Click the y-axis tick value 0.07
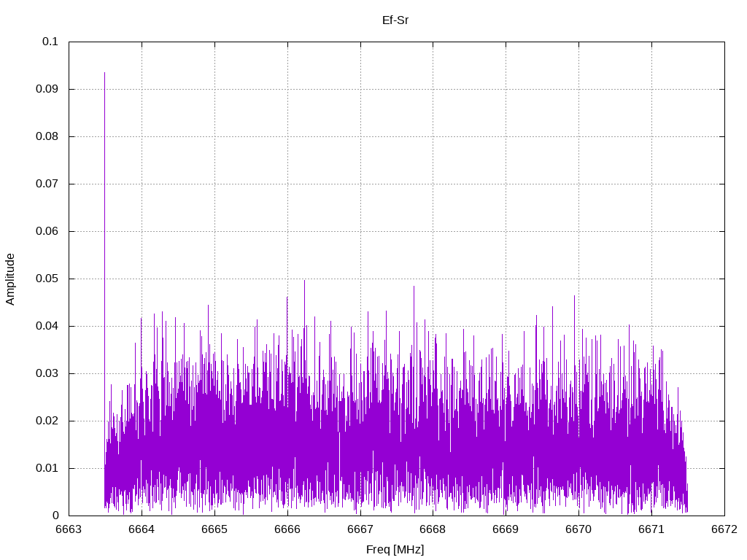 coord(47,184)
